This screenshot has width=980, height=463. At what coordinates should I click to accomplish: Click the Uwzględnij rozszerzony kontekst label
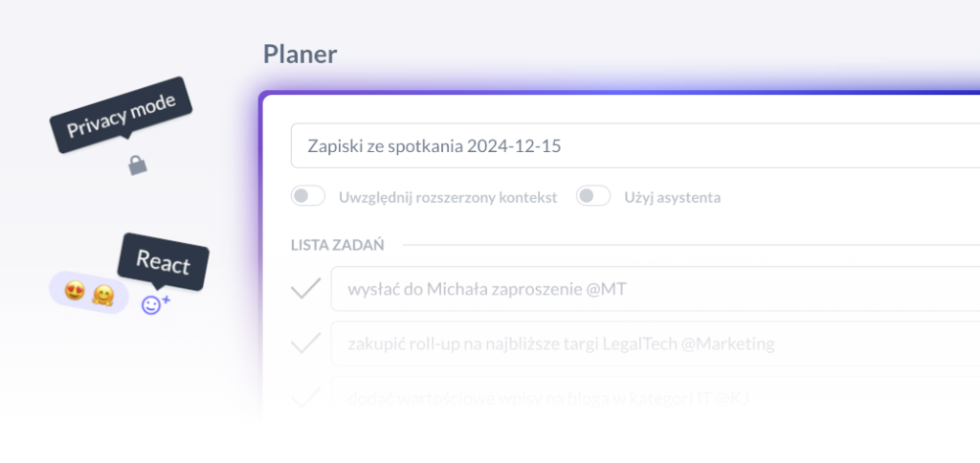[448, 198]
